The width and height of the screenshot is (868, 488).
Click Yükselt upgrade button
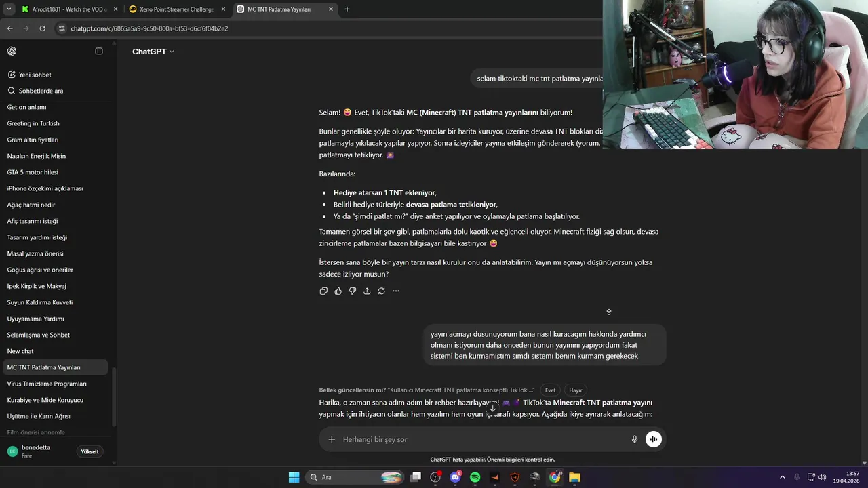(x=90, y=451)
